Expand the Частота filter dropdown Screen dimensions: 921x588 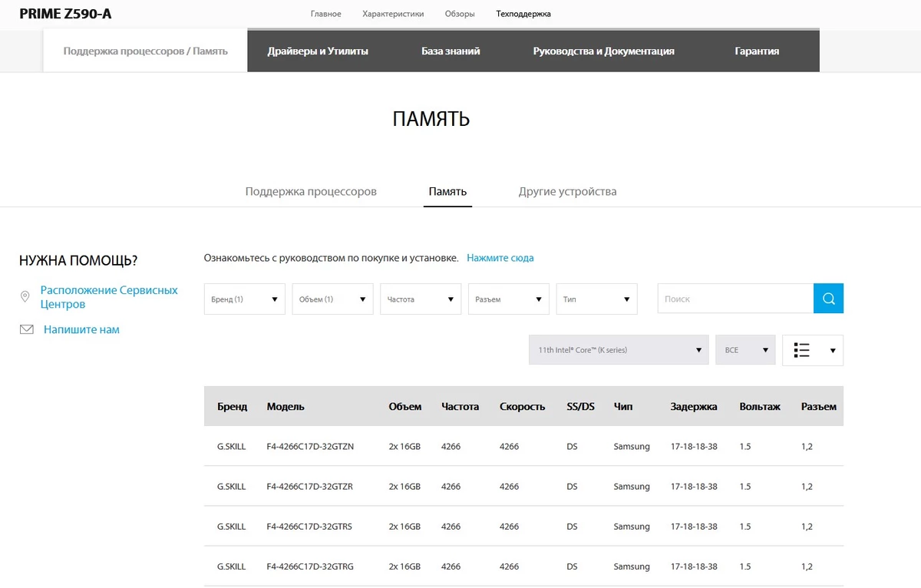click(x=421, y=299)
